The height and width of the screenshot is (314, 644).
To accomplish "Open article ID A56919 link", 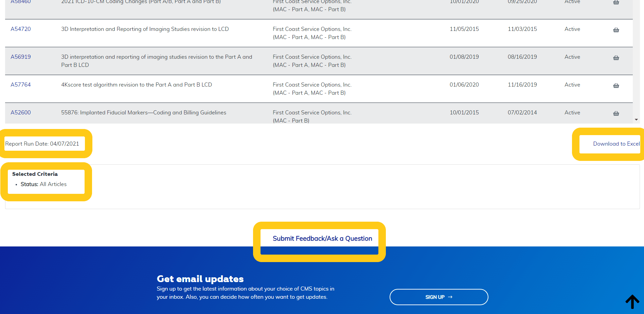I will (x=21, y=57).
